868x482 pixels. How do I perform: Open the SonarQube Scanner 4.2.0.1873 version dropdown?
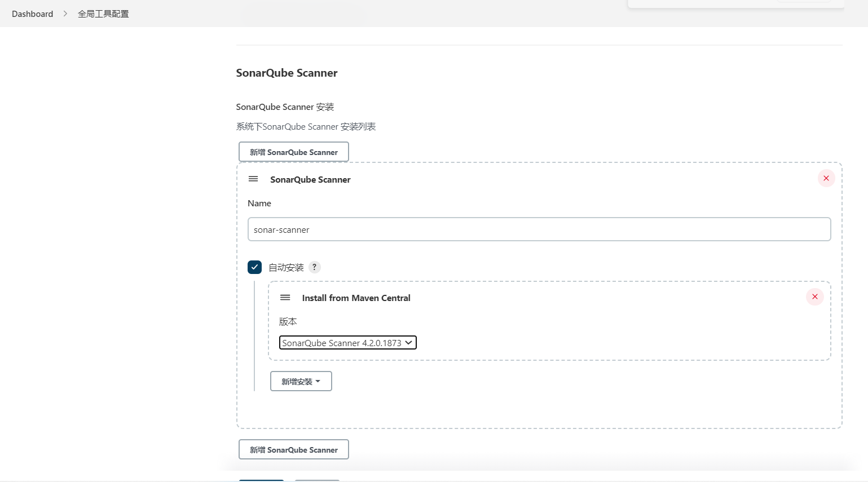[347, 343]
